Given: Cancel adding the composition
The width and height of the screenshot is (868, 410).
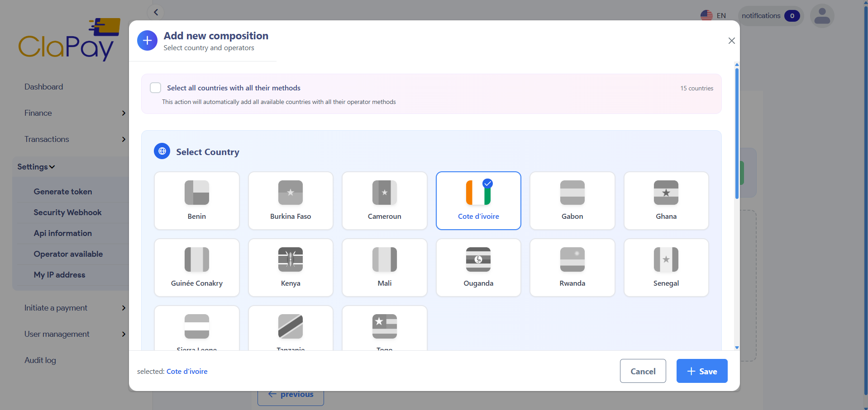Looking at the screenshot, I should [x=643, y=371].
